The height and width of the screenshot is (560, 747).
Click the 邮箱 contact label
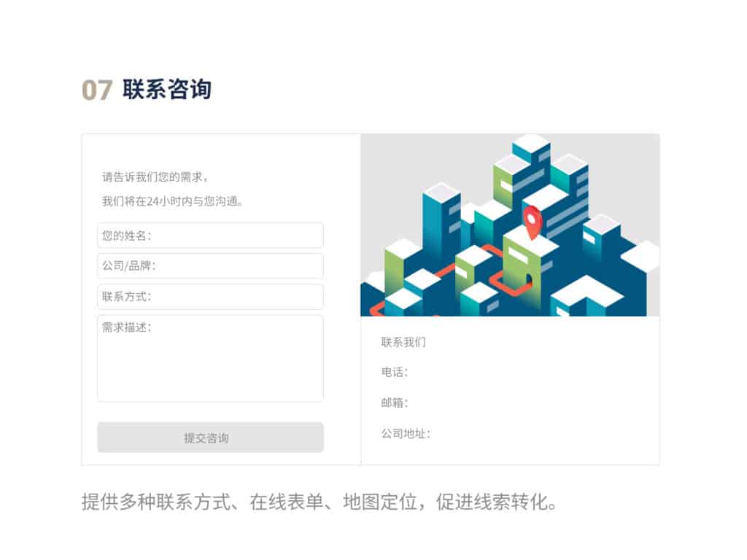tap(395, 402)
